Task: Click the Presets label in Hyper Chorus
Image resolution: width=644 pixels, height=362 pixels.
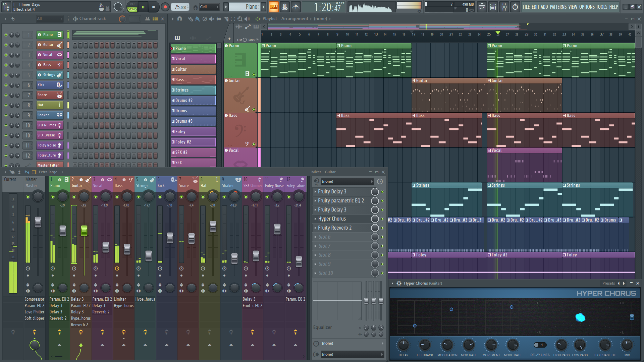Action: 608,283
